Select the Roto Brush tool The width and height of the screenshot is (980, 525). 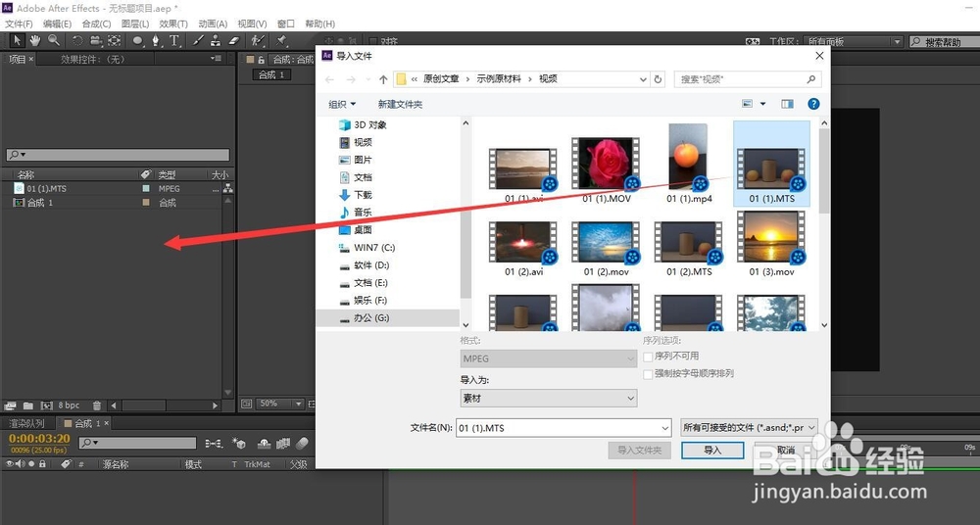257,40
